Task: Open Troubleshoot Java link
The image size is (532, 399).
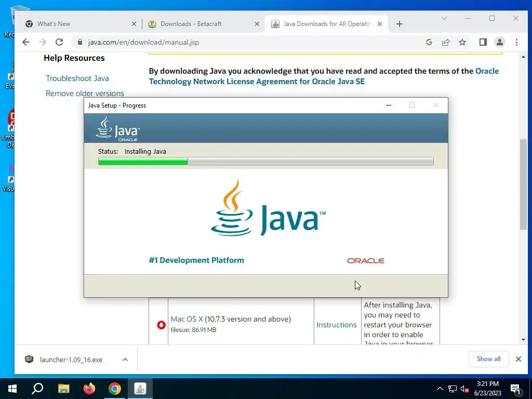Action: click(x=77, y=78)
